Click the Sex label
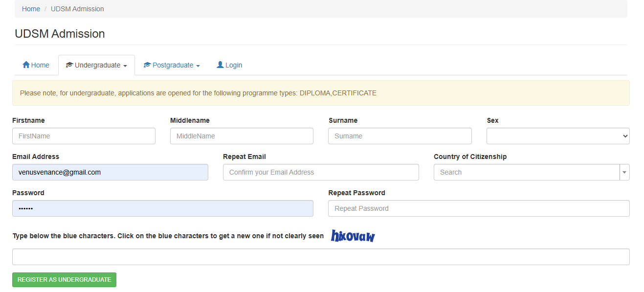This screenshot has height=292, width=644. (492, 120)
